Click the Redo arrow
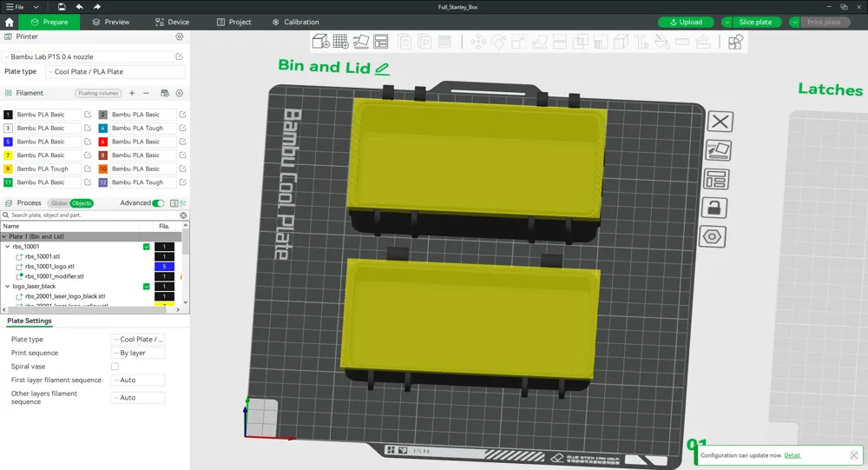The image size is (868, 470). 97,7
